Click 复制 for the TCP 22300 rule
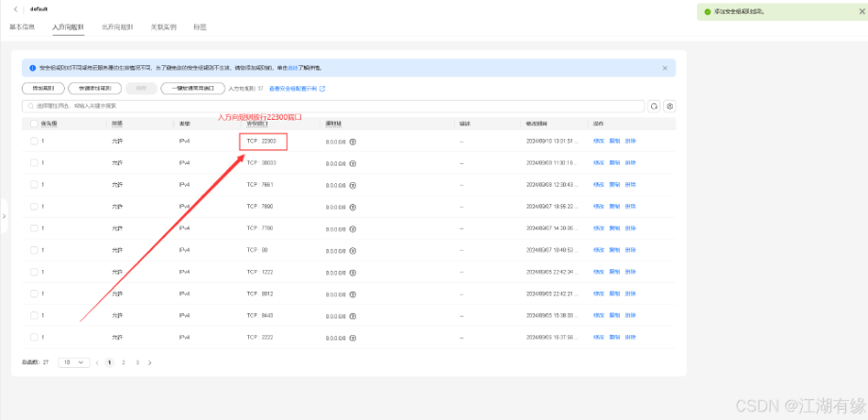This screenshot has height=420, width=868. tap(614, 142)
